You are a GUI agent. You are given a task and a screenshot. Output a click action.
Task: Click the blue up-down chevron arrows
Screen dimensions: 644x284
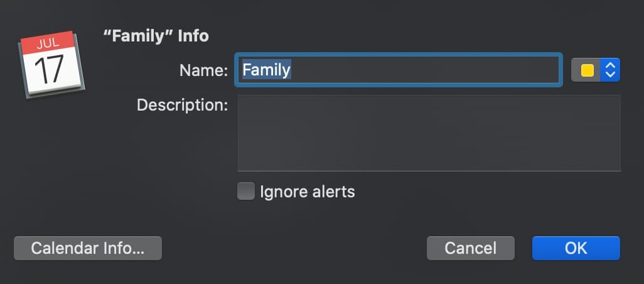coord(609,70)
